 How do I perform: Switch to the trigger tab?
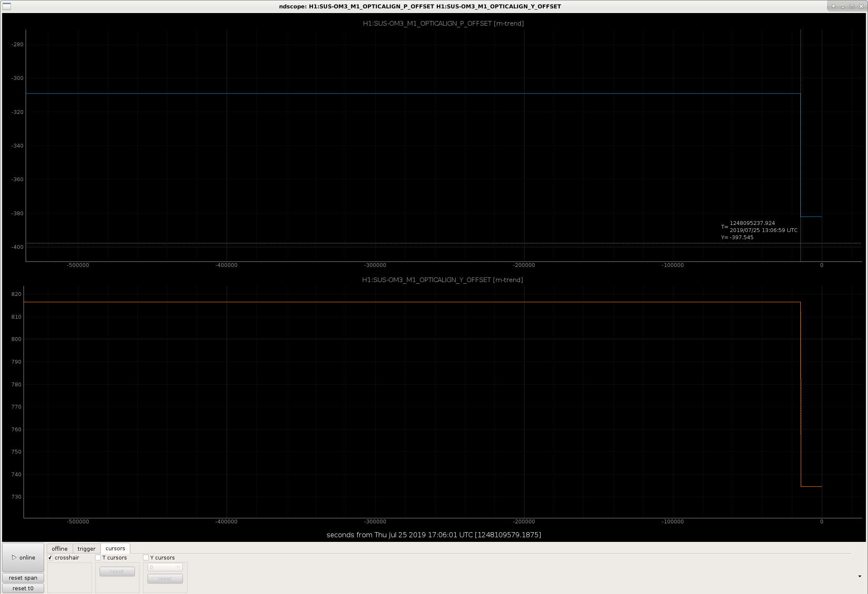tap(87, 549)
